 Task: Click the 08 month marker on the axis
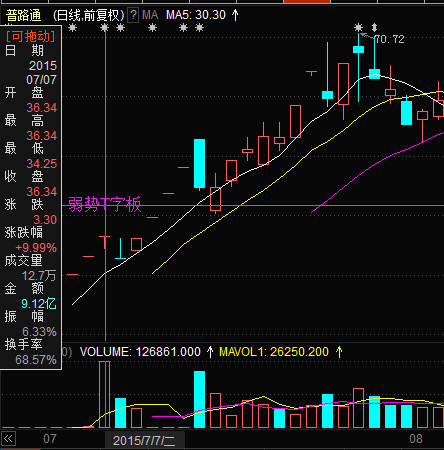tap(416, 439)
